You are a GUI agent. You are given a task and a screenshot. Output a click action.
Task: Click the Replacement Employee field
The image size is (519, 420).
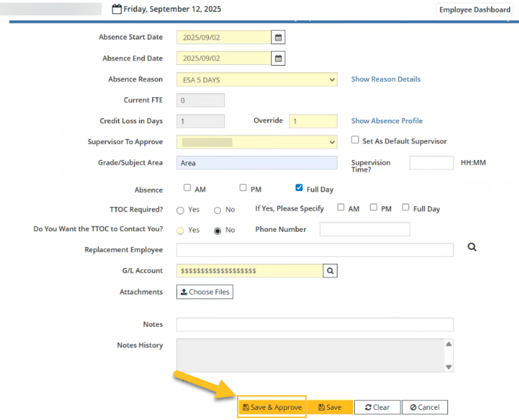pos(315,250)
